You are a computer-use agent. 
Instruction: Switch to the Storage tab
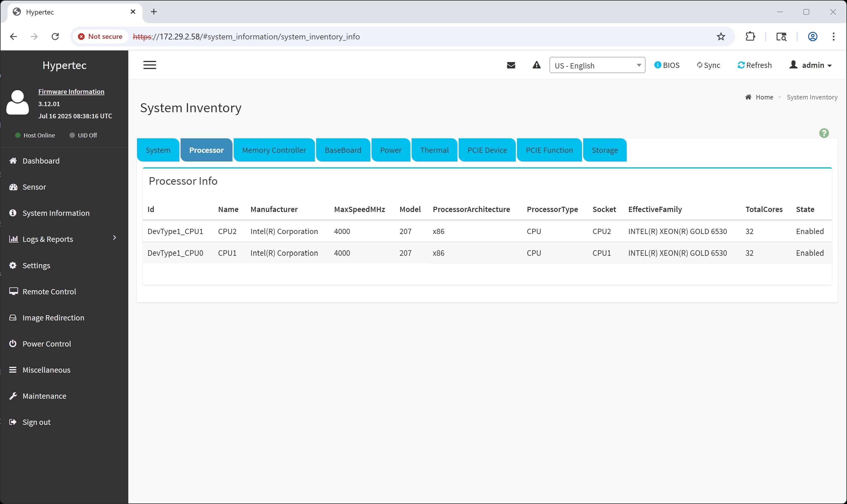(x=604, y=150)
